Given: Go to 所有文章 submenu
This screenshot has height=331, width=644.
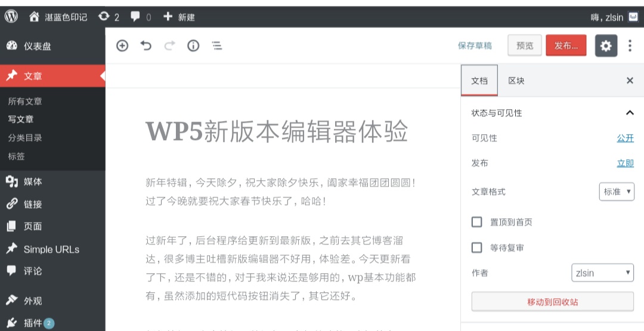Looking at the screenshot, I should point(25,101).
